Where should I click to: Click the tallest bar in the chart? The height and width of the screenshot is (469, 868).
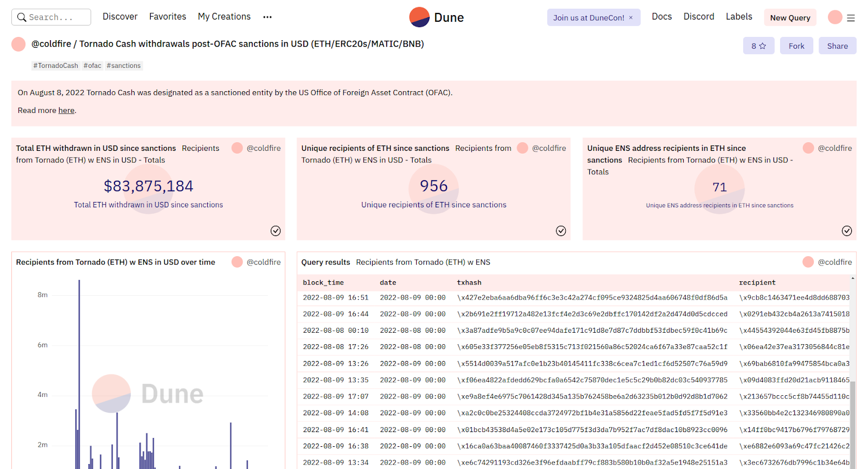coord(79,375)
